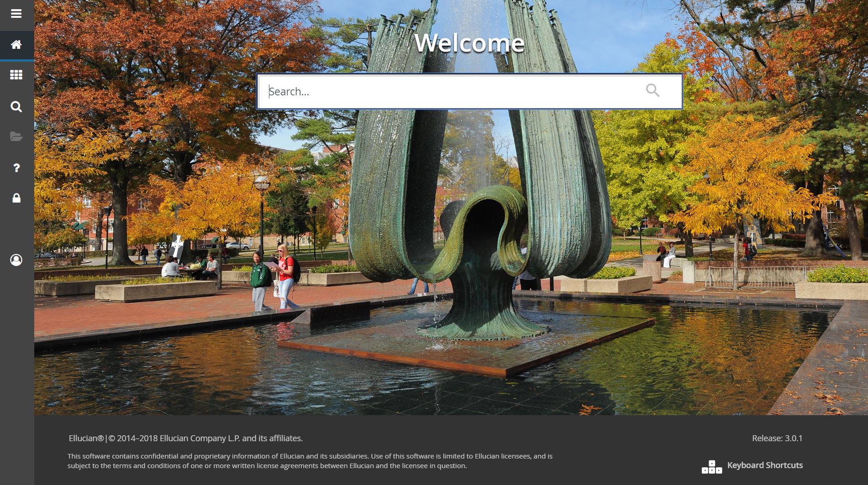The height and width of the screenshot is (485, 868).
Task: Open the Applications grid icon
Action: (x=16, y=75)
